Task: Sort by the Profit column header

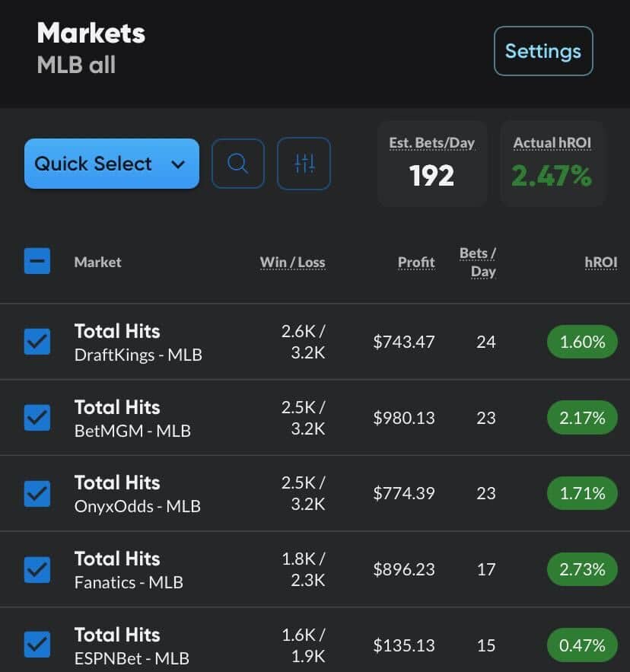Action: [x=416, y=263]
